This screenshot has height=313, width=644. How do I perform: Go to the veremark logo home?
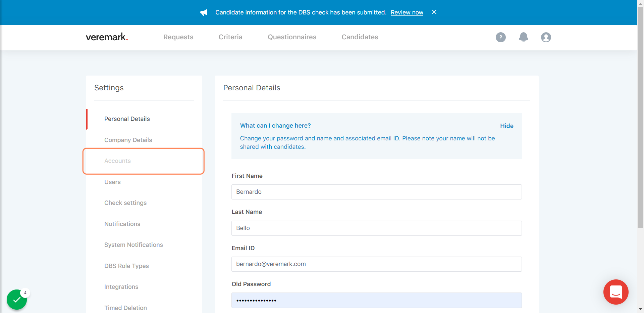tap(107, 37)
